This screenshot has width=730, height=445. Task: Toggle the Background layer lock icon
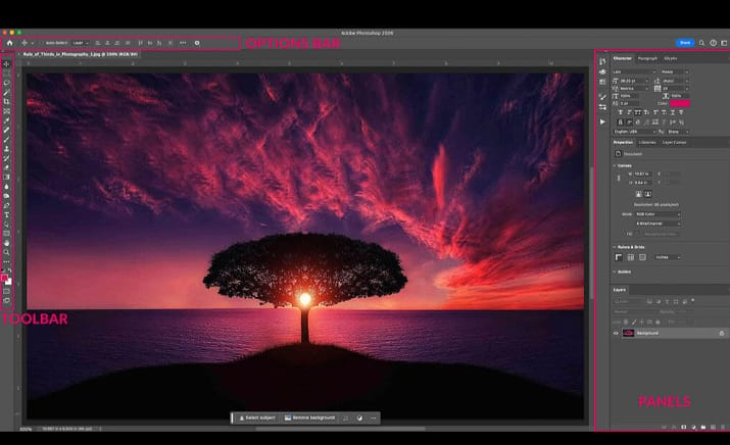[721, 333]
